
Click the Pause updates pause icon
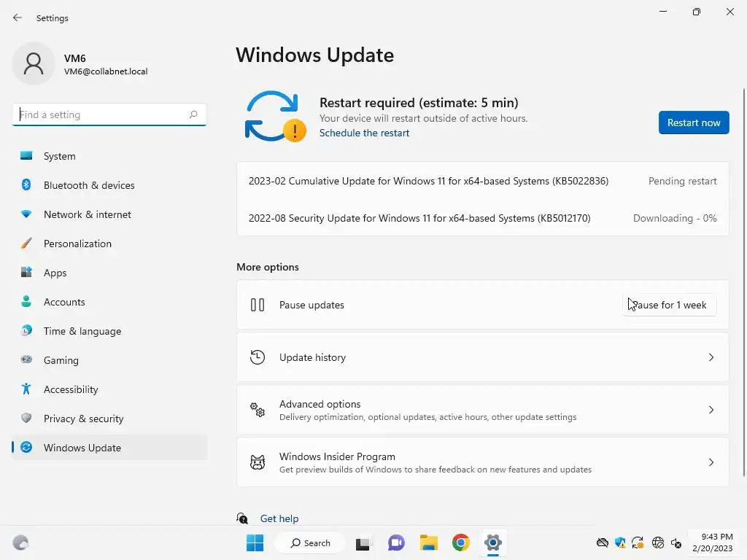click(258, 305)
